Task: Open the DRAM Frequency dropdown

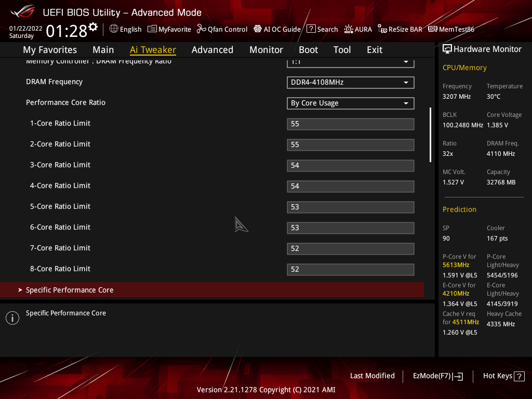Action: pyautogui.click(x=351, y=83)
